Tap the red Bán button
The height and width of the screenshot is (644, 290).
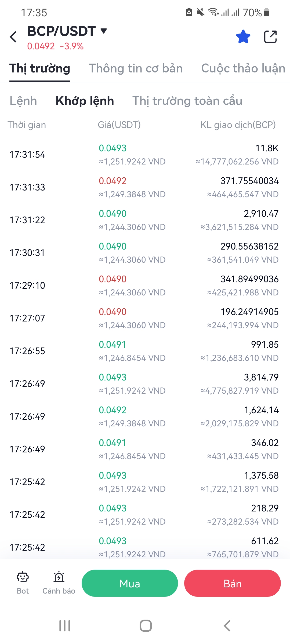click(233, 583)
